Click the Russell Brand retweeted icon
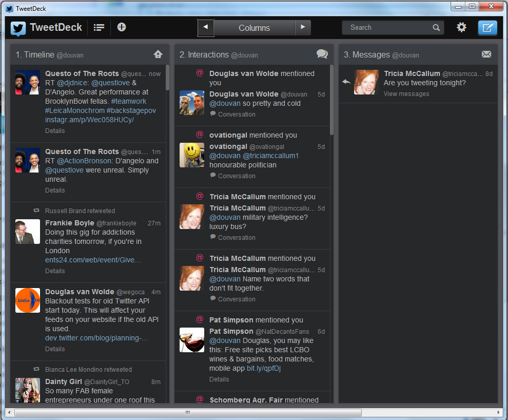 coord(36,211)
